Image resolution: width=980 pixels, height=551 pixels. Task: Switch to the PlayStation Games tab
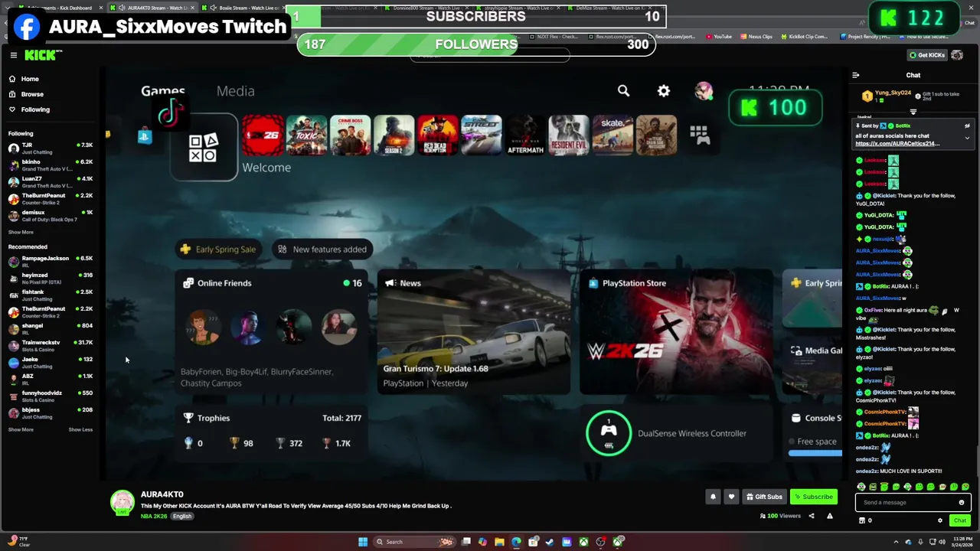point(162,91)
